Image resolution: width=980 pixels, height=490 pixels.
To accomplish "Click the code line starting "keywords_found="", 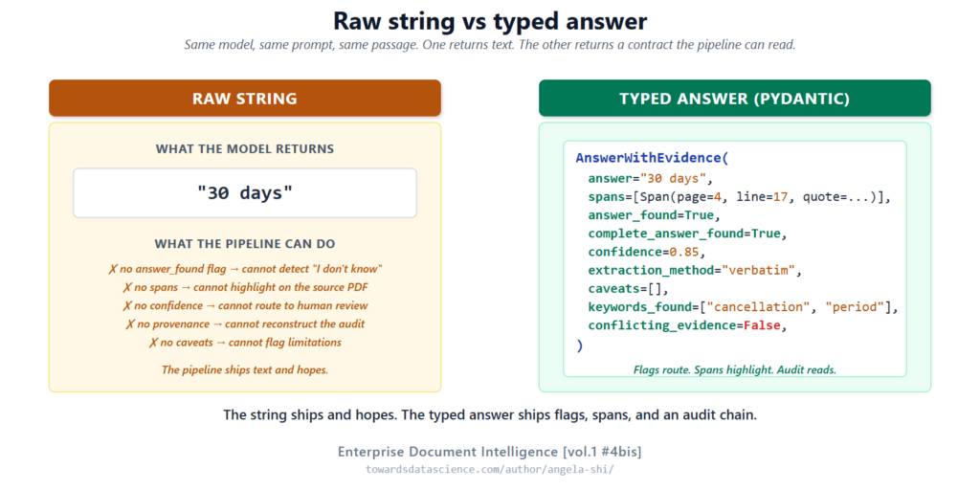I will 743,307.
